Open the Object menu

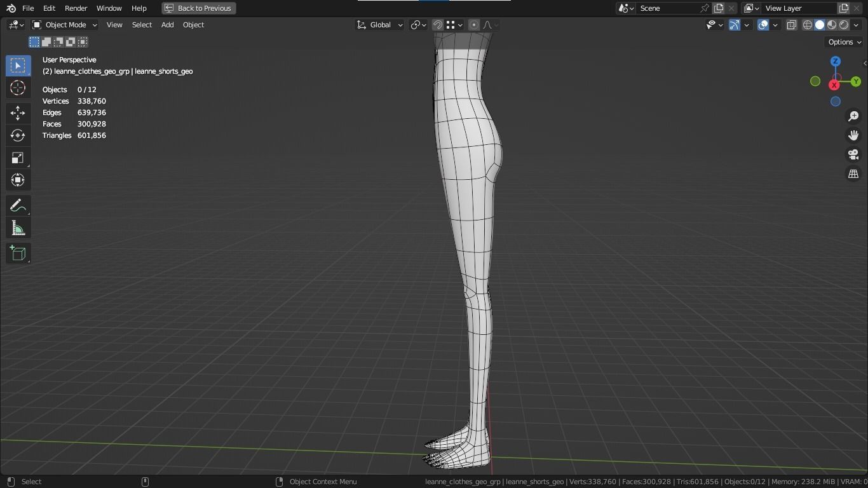click(193, 25)
